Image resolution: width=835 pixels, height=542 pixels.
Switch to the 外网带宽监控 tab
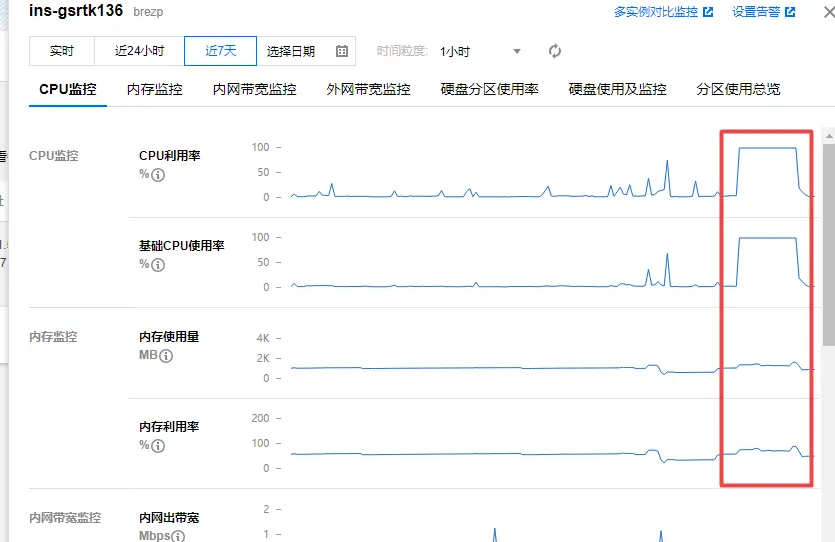[369, 89]
